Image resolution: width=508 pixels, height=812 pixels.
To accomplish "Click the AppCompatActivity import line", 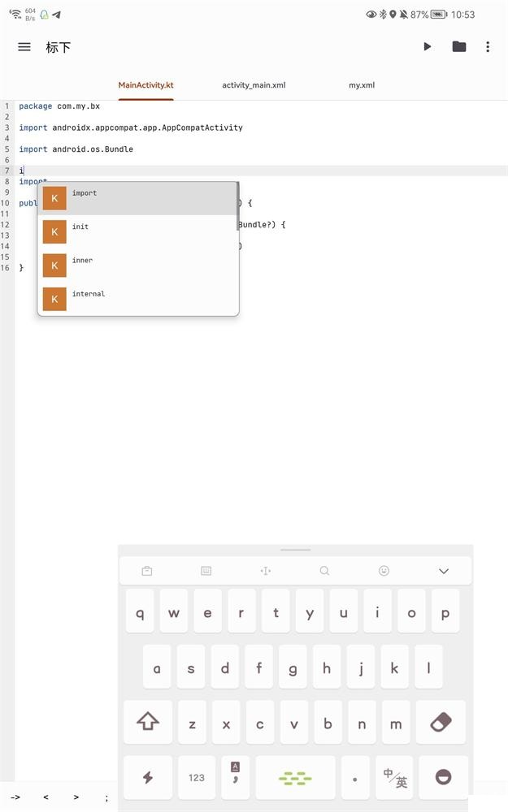I will [131, 127].
